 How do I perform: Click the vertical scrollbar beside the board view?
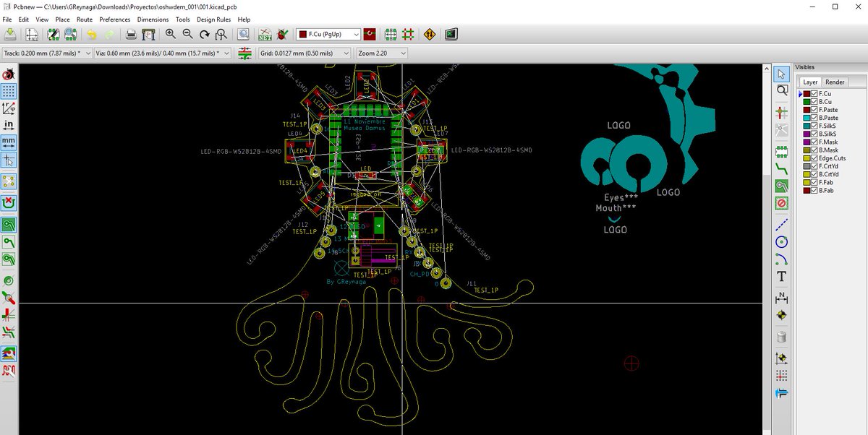pos(767,217)
